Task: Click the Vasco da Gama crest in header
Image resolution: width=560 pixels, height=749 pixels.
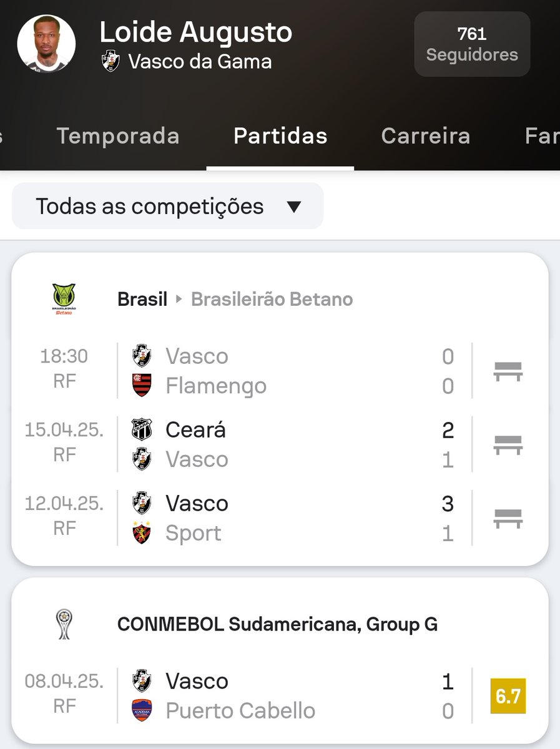Action: tap(111, 61)
